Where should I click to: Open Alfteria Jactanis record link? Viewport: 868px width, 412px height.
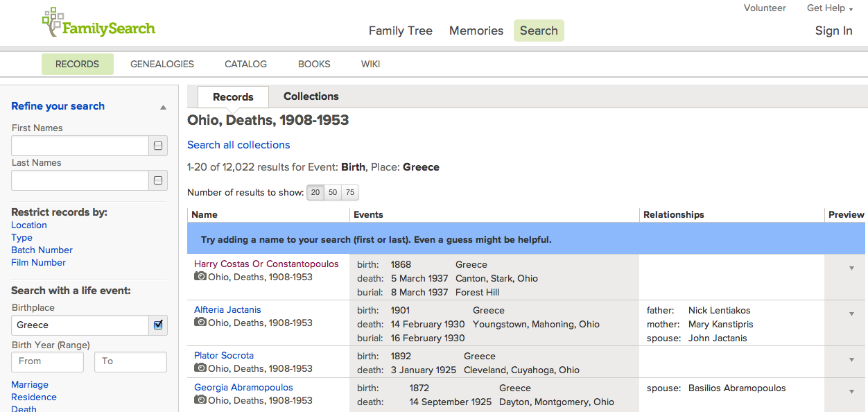(x=227, y=310)
